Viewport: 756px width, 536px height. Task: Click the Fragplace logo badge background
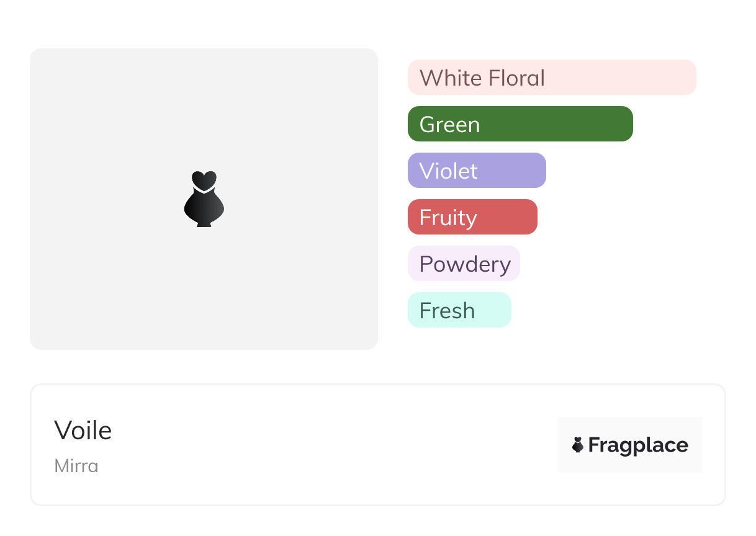(x=630, y=445)
